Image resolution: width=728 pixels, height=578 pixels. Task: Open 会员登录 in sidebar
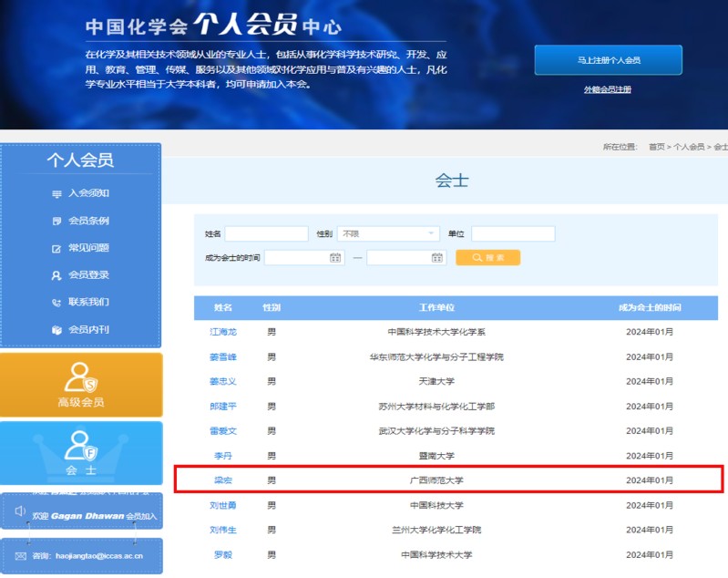coord(88,275)
